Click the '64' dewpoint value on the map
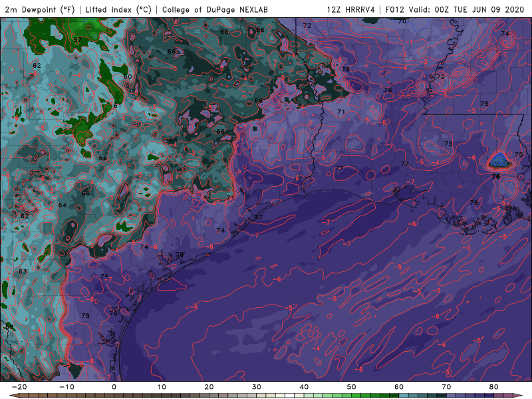 click(x=63, y=205)
